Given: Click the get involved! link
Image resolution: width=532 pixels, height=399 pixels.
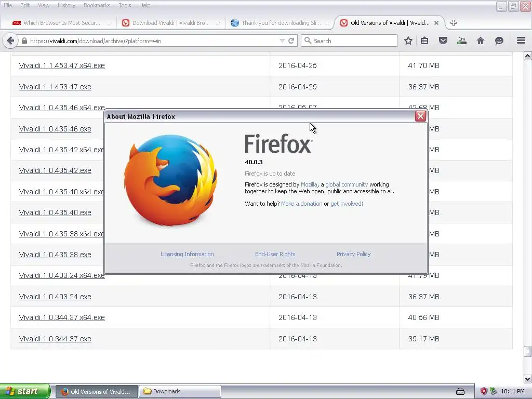Looking at the screenshot, I should coord(347,204).
